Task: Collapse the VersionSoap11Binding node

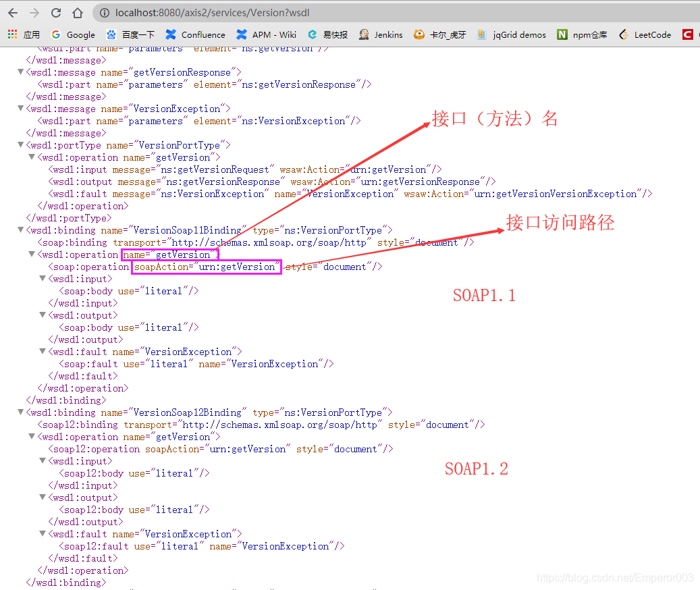Action: click(x=20, y=229)
